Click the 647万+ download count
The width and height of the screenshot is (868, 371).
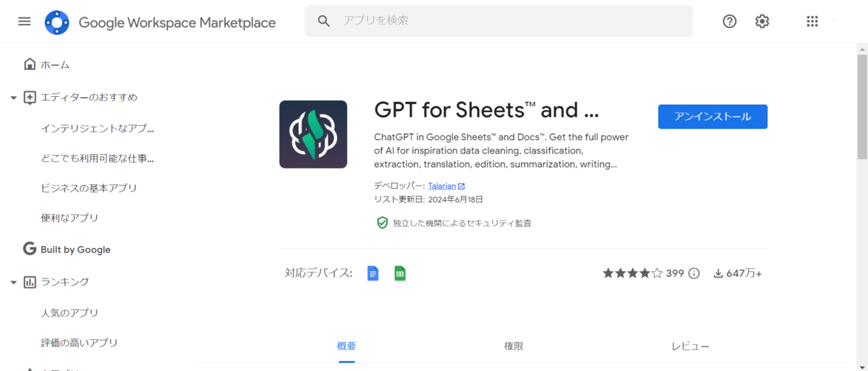click(x=744, y=273)
